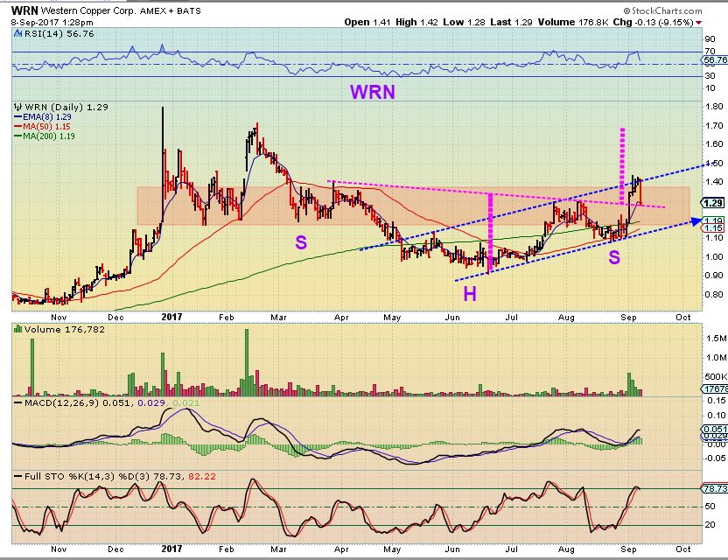
Task: Click the AMEX + BATS exchange label
Action: (x=171, y=10)
